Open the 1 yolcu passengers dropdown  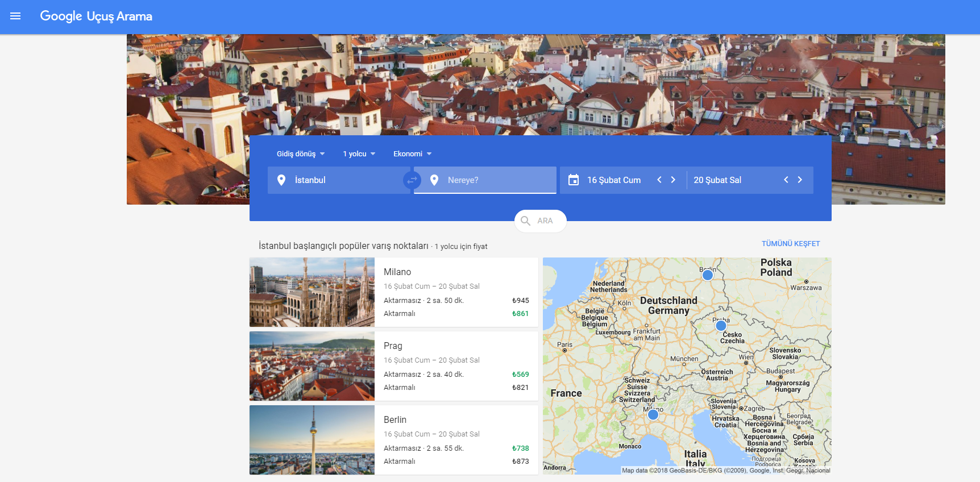click(x=359, y=154)
